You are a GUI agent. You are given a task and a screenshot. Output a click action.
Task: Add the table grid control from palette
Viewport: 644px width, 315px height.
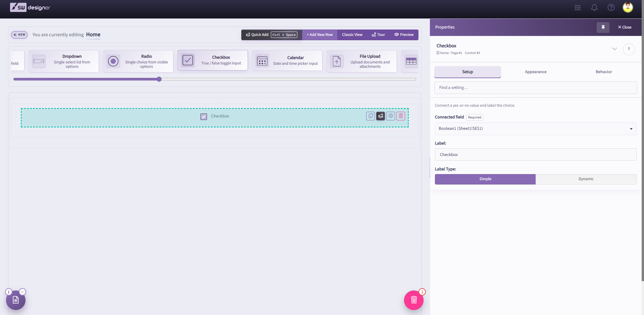tap(410, 61)
